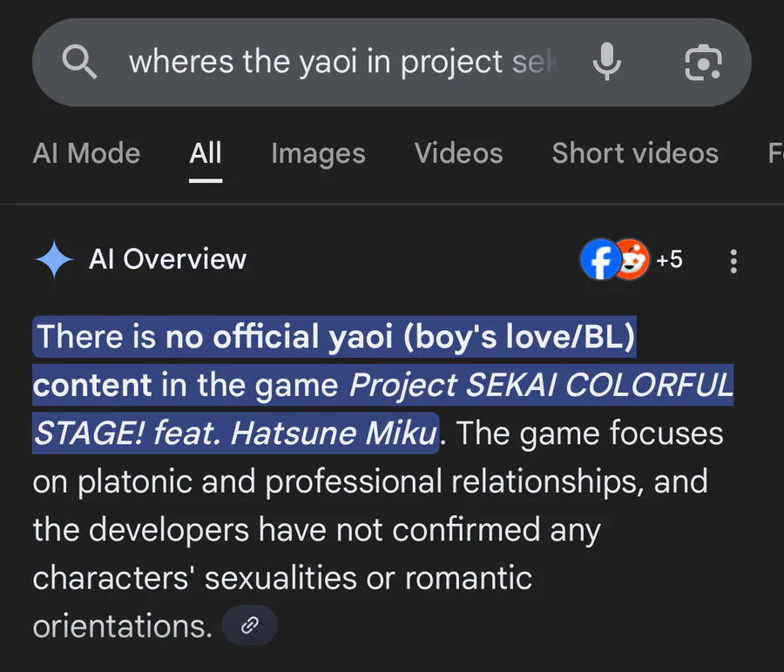
Task: Click the highlighted 'no official yaoi' sentence
Action: tap(335, 337)
